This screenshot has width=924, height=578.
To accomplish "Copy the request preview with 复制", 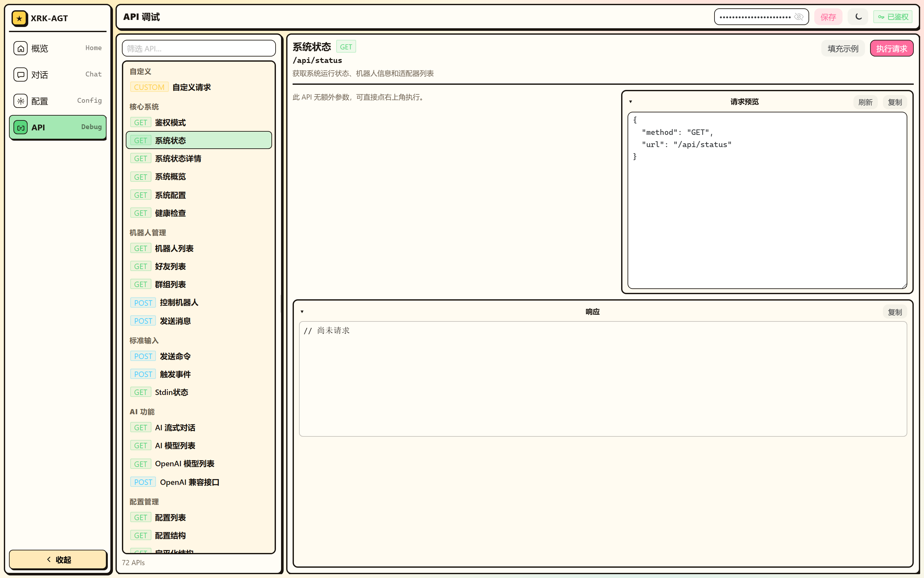I will (894, 102).
